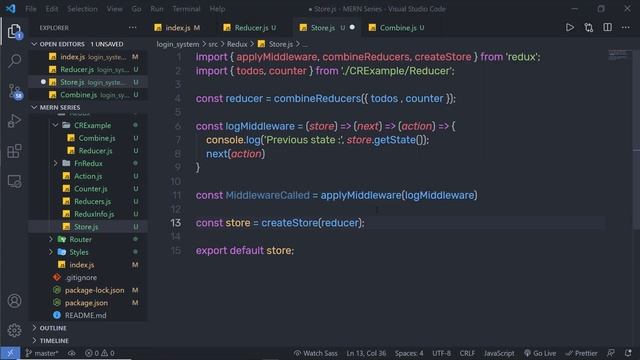Open ReduxInfo.js in the file tree
640x360 pixels.
(88, 214)
